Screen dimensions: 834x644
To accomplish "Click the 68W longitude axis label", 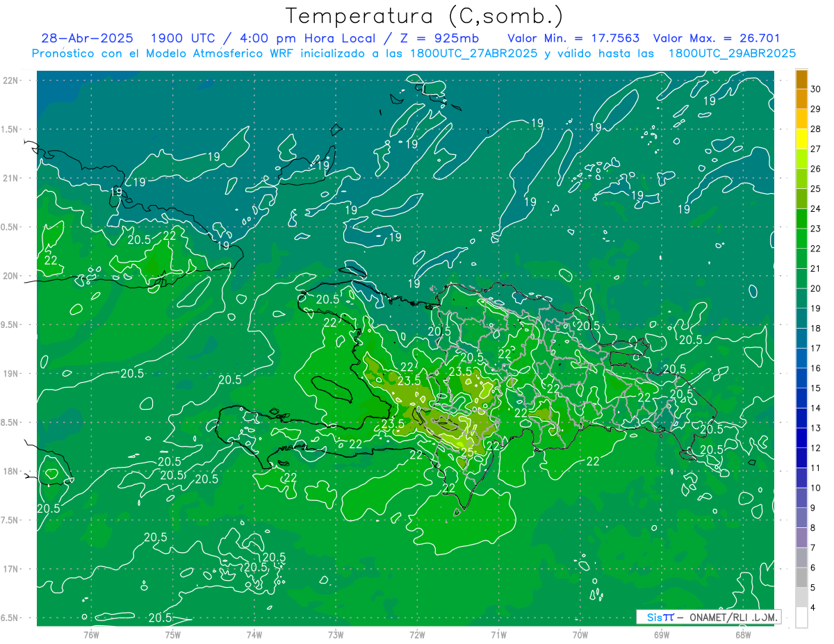I will pyautogui.click(x=743, y=634).
